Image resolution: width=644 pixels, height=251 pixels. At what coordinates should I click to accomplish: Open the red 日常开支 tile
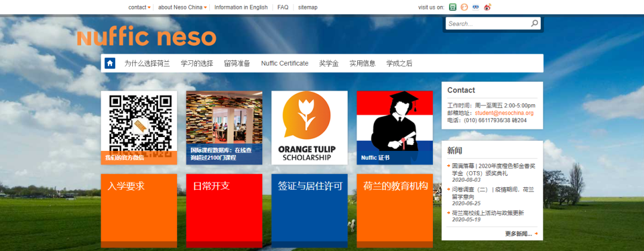click(224, 210)
